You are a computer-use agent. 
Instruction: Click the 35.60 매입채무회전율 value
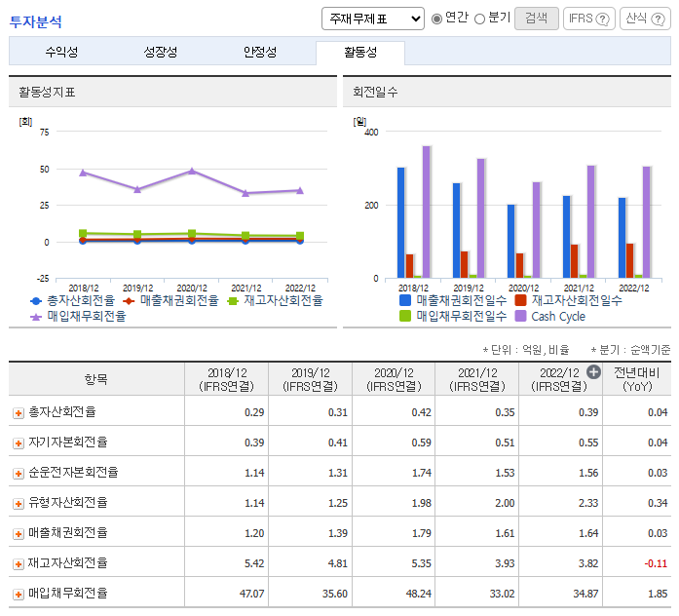pyautogui.click(x=335, y=594)
